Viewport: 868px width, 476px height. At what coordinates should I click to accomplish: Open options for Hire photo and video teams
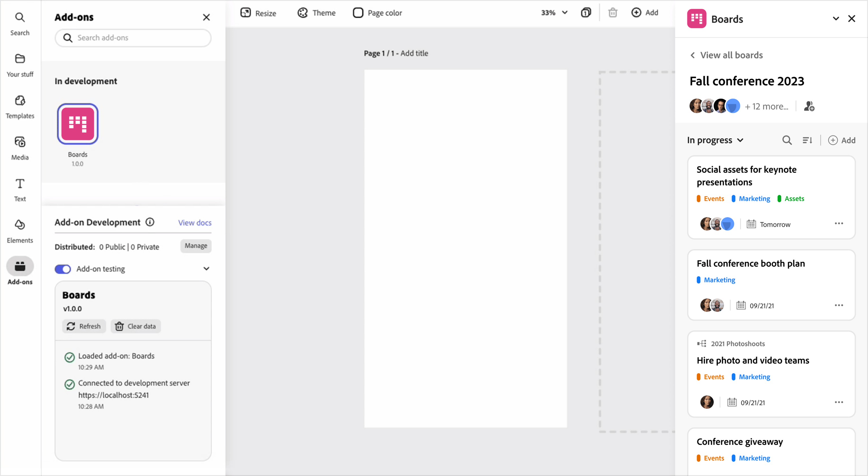(x=839, y=402)
